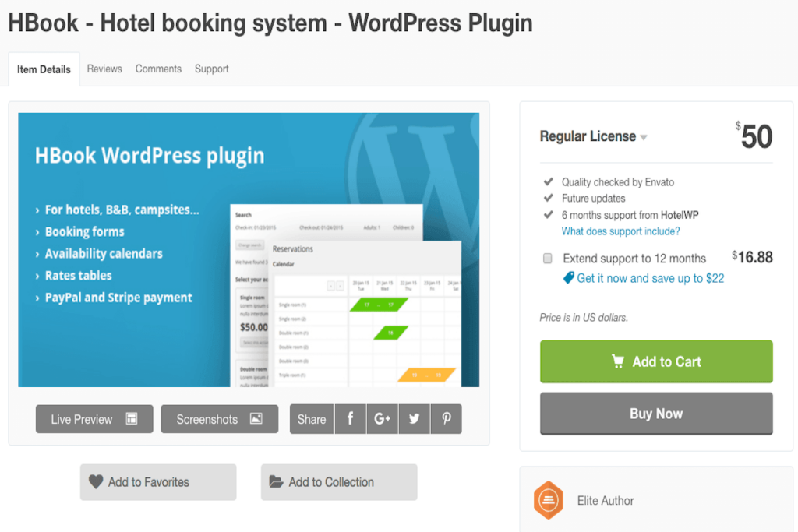Open the Comments tab
The image size is (798, 532).
coord(158,69)
